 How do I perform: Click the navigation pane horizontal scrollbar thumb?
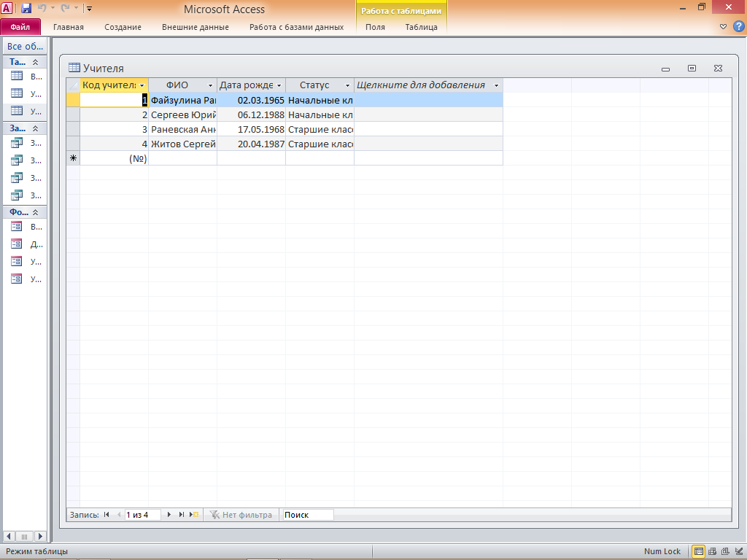(x=24, y=536)
